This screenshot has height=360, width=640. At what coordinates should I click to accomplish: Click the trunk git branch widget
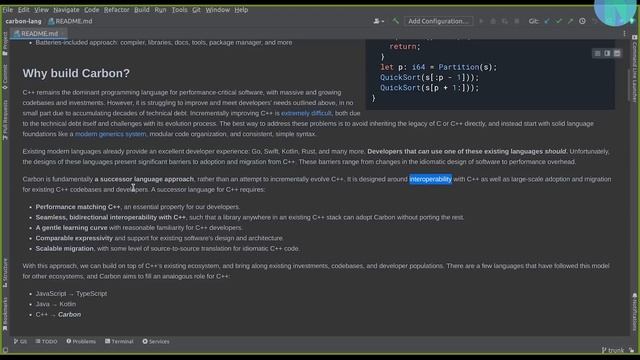click(x=613, y=350)
